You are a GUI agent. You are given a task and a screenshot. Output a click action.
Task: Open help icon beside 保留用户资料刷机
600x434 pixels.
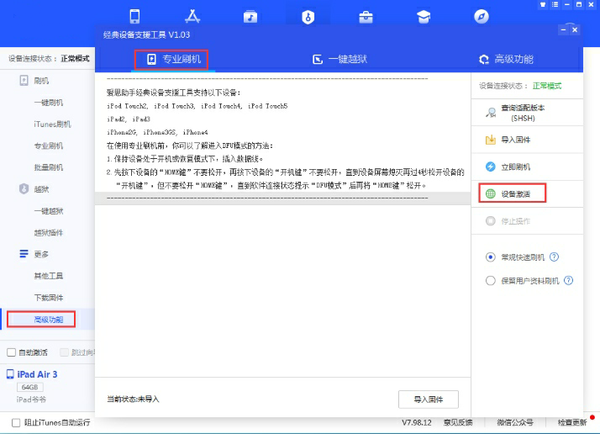(569, 281)
